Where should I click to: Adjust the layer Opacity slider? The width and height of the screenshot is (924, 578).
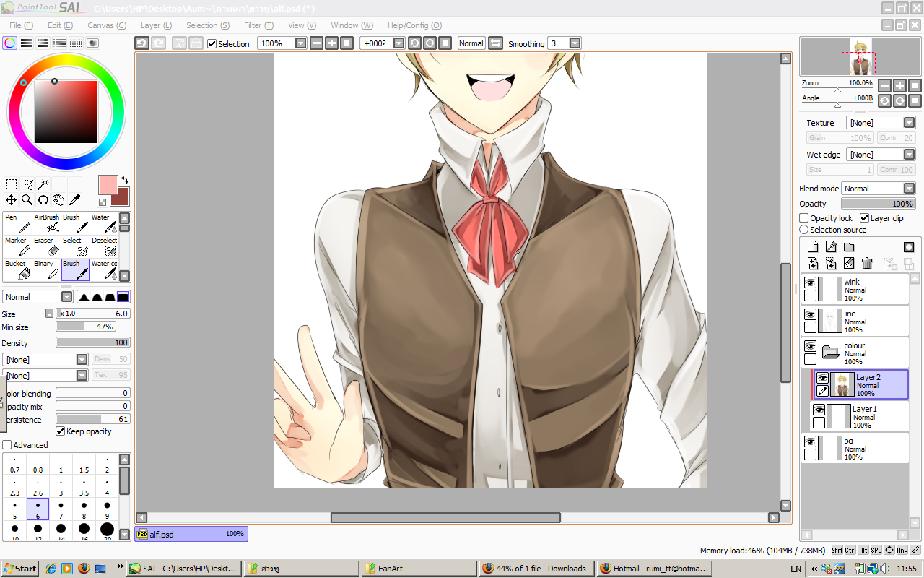[879, 204]
